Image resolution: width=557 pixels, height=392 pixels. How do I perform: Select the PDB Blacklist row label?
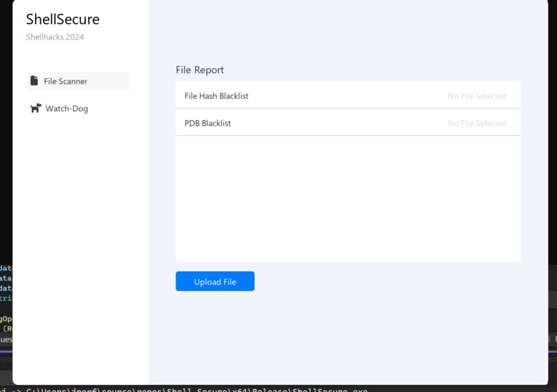coord(207,123)
